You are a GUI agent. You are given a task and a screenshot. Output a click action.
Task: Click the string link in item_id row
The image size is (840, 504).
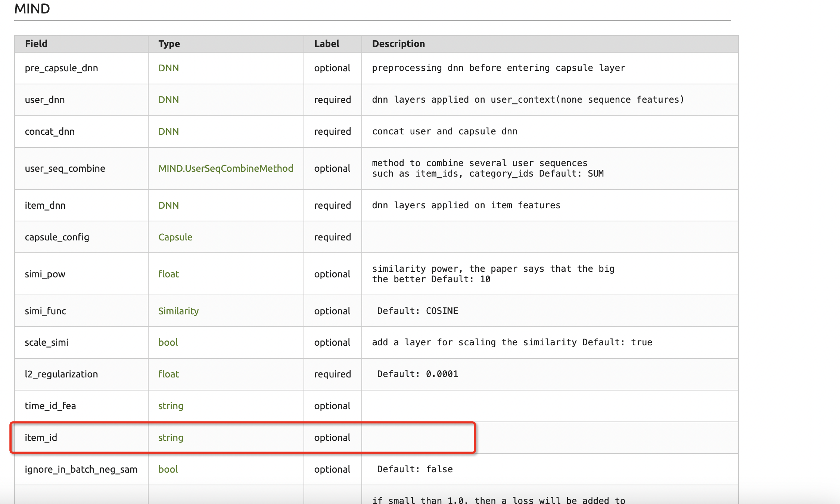point(171,438)
